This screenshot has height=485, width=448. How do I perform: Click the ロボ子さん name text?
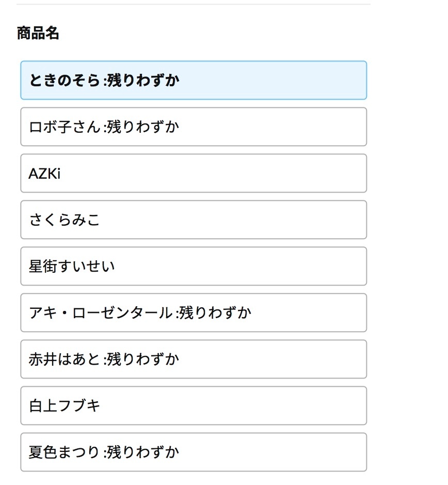[64, 127]
